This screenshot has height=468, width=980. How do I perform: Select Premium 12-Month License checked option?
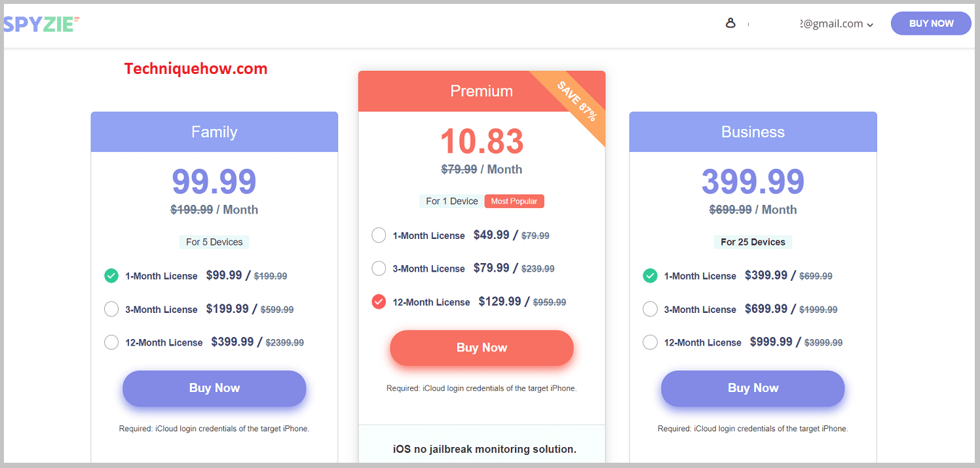click(379, 302)
